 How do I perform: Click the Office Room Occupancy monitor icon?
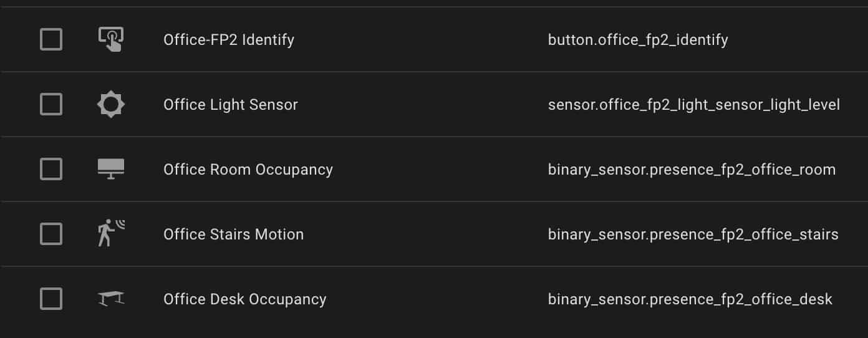(x=111, y=169)
